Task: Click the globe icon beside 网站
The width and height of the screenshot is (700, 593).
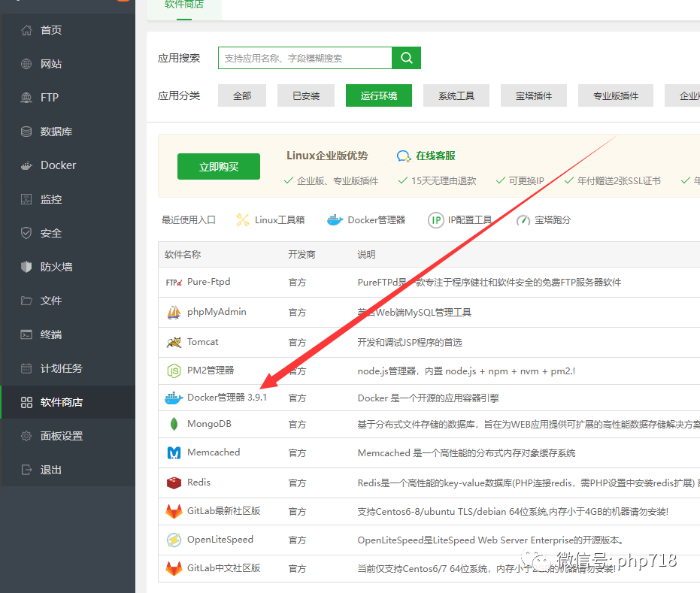Action: [x=26, y=64]
